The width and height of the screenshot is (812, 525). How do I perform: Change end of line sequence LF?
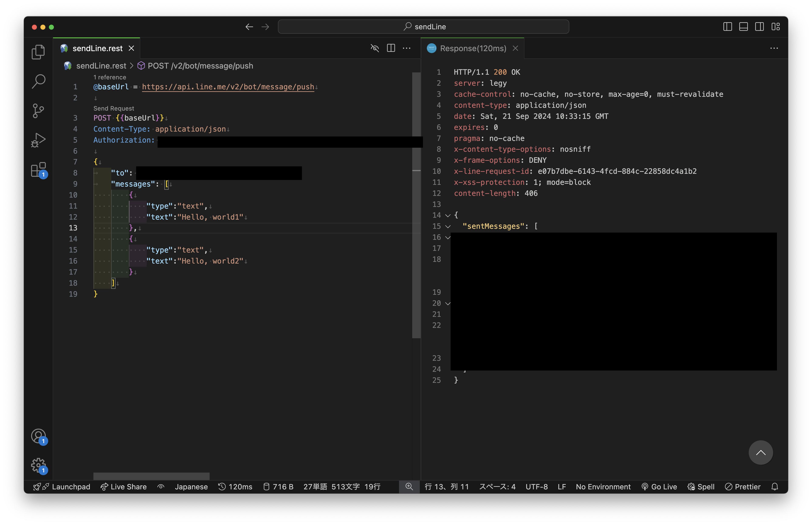pos(562,486)
